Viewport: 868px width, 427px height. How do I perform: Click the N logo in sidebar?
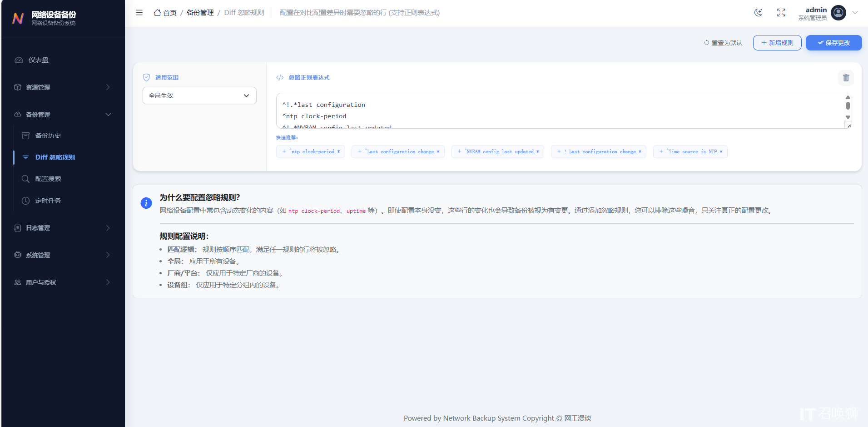click(x=18, y=18)
